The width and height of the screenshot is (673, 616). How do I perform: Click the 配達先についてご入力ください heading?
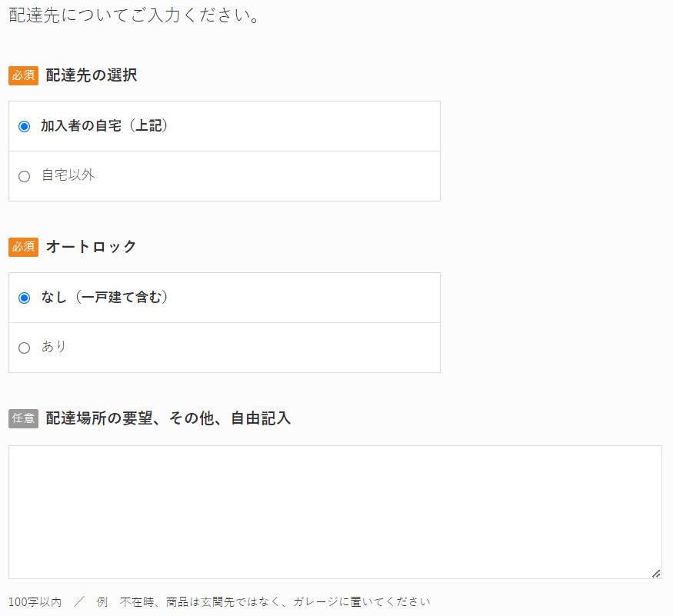point(134,15)
